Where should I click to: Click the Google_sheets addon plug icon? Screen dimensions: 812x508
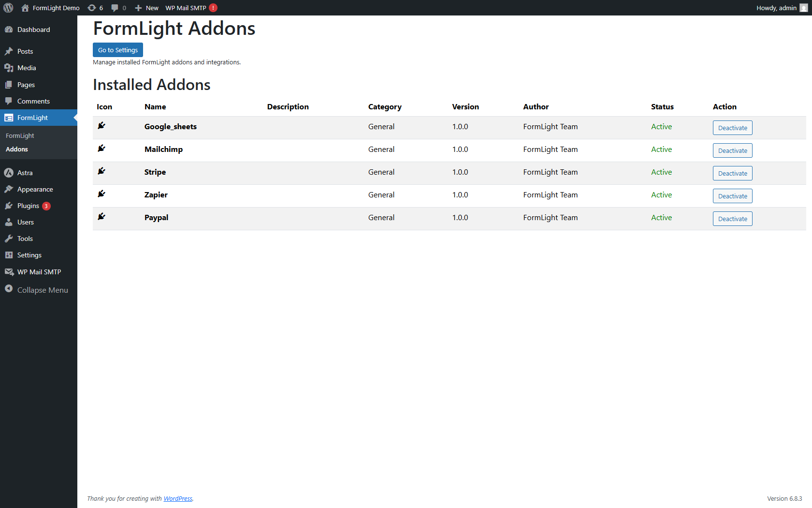(101, 126)
